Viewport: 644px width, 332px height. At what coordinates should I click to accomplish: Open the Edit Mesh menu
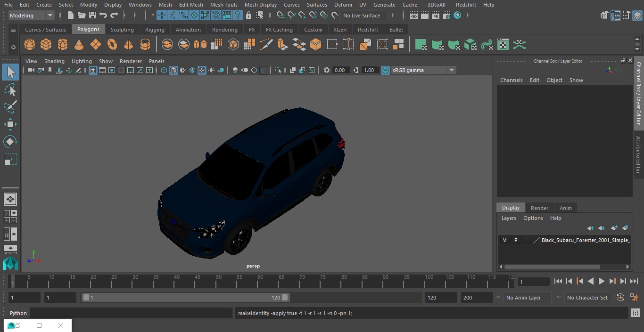(191, 5)
